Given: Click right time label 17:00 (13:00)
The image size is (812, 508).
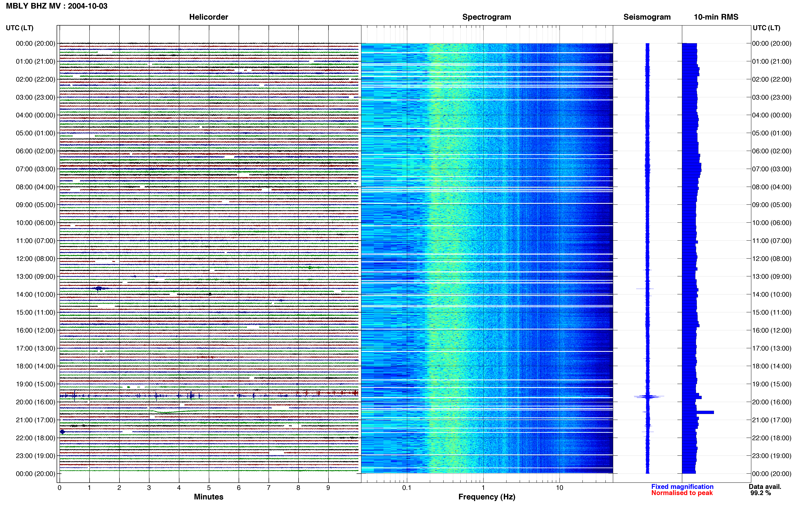Looking at the screenshot, I should click(x=772, y=348).
